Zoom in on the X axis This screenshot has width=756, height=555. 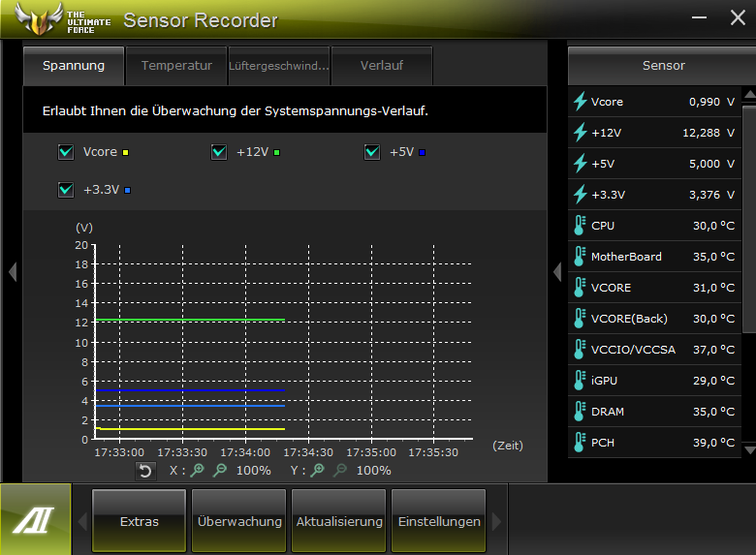click(x=197, y=470)
